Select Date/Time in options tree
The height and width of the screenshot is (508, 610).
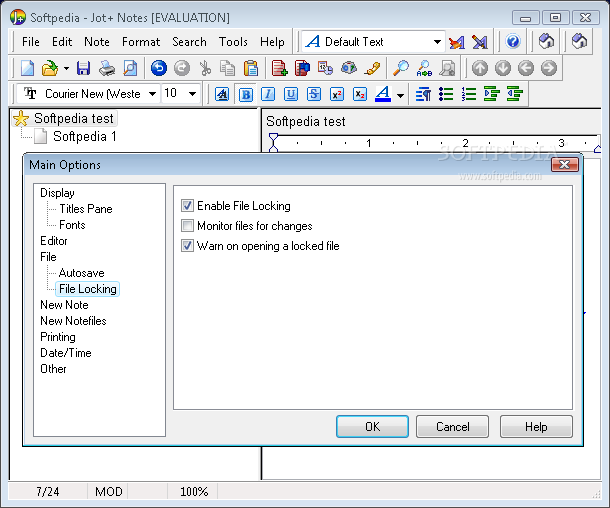(x=66, y=353)
